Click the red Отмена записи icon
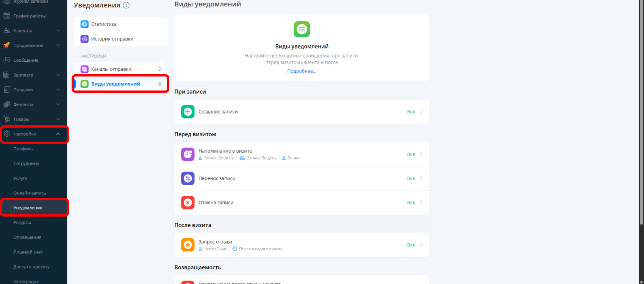Image resolution: width=644 pixels, height=284 pixels. click(x=188, y=203)
